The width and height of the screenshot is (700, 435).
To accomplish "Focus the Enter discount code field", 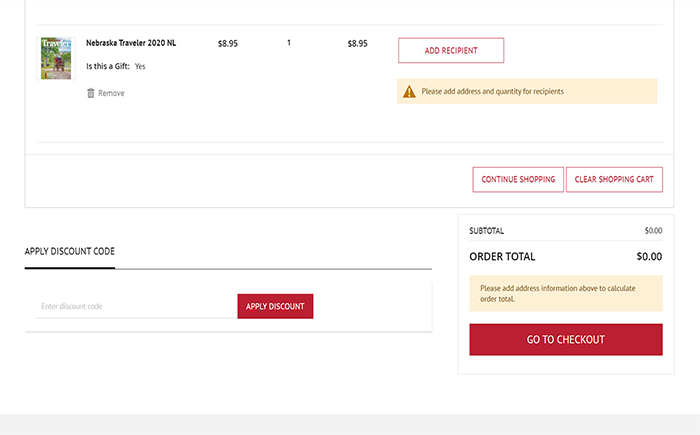I will click(x=136, y=306).
